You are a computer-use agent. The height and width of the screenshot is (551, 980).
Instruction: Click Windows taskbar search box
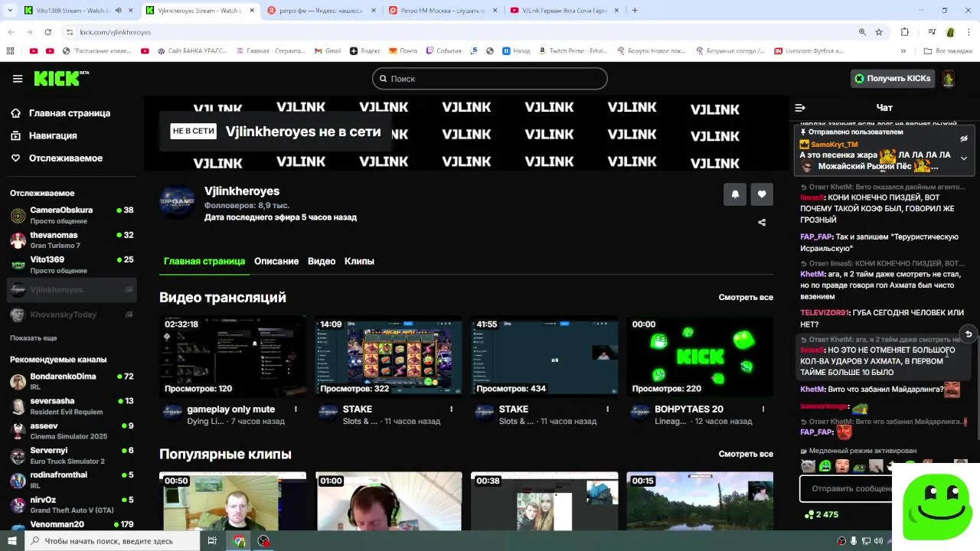pos(111,541)
